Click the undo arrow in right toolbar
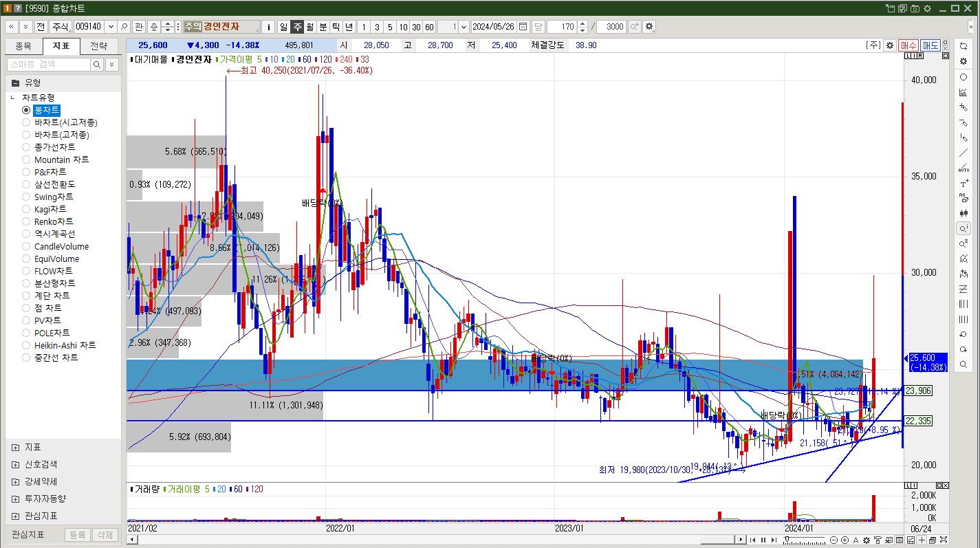The width and height of the screenshot is (980, 548). click(963, 334)
